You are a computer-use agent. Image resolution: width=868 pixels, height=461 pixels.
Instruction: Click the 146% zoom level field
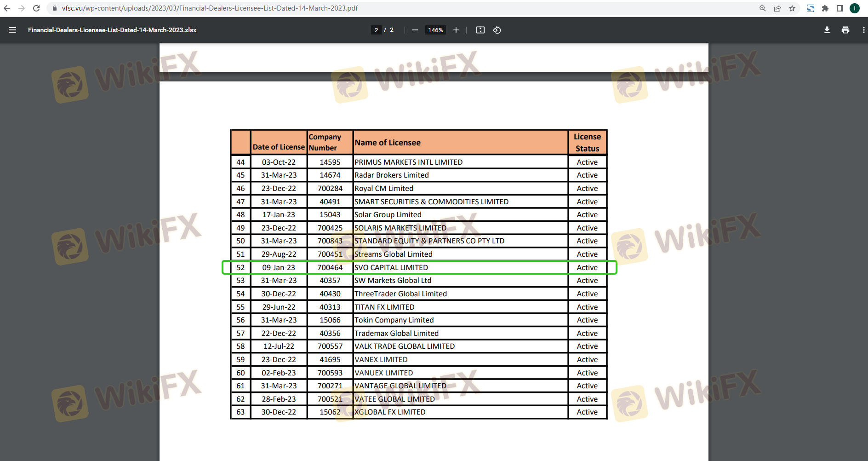435,30
